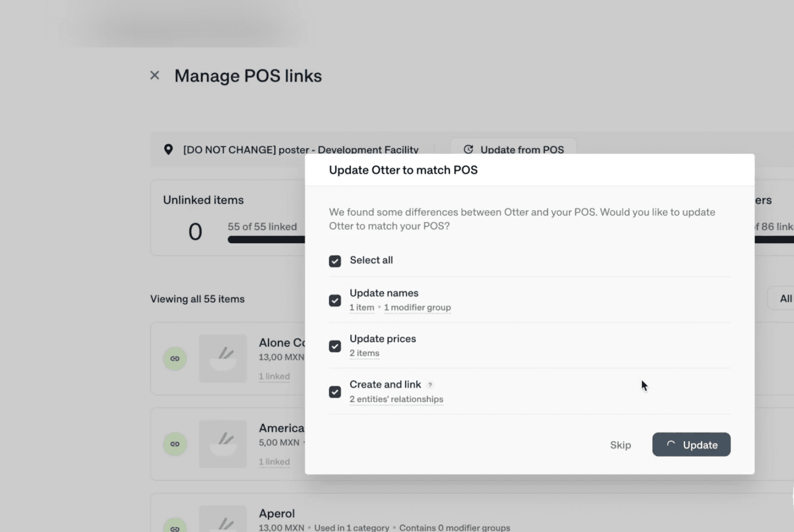Click the 55 of 55 linked label

262,227
